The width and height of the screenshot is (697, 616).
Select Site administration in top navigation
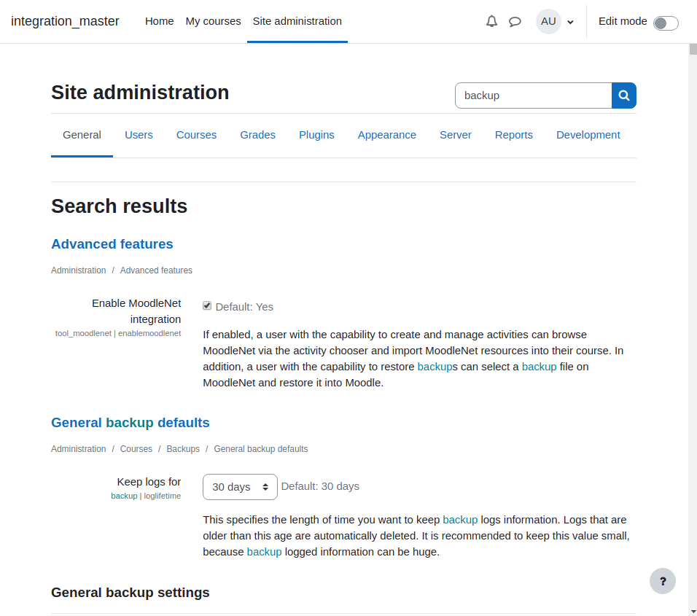tap(297, 21)
